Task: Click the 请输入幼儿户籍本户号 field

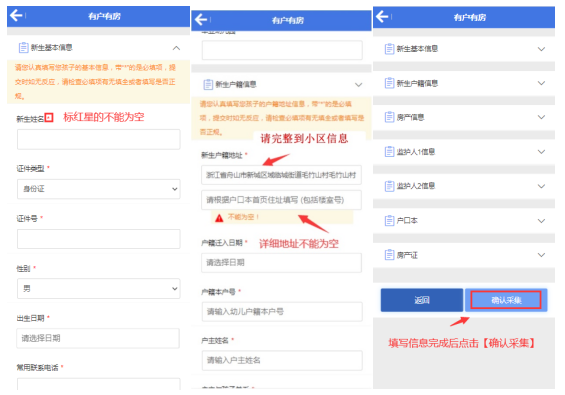Action: (x=282, y=311)
